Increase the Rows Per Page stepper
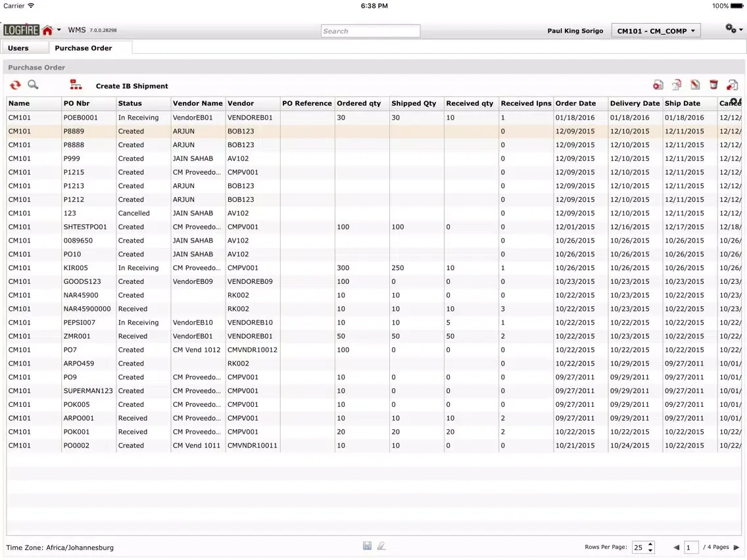 [x=650, y=544]
